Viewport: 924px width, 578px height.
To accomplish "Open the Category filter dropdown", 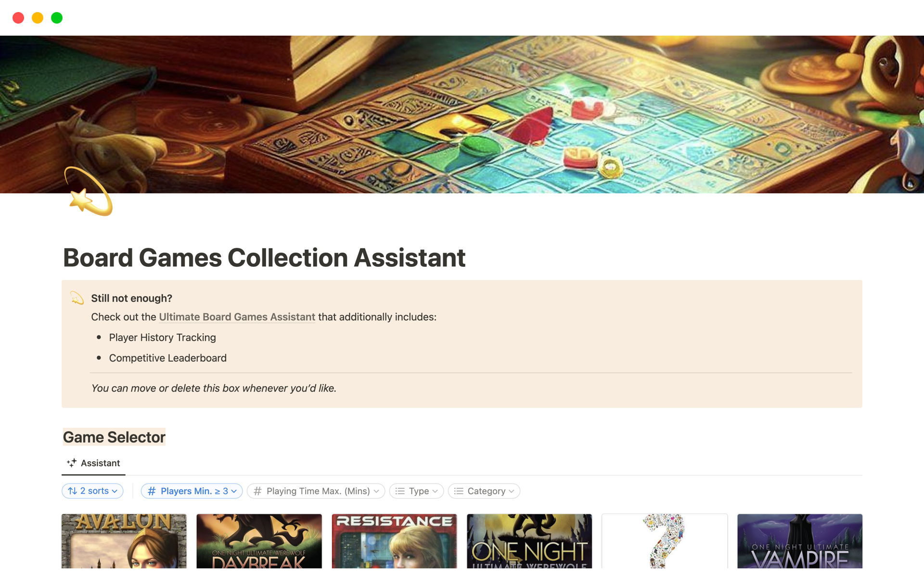I will (484, 491).
